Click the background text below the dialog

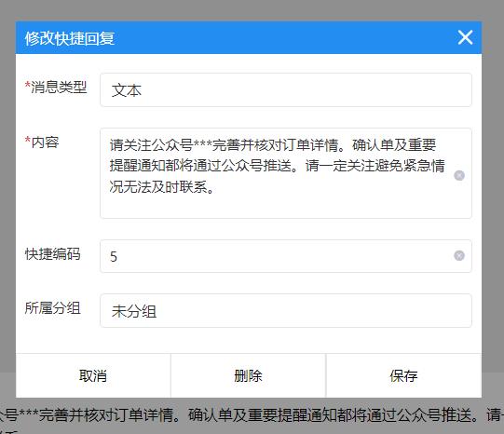pyautogui.click(x=252, y=415)
